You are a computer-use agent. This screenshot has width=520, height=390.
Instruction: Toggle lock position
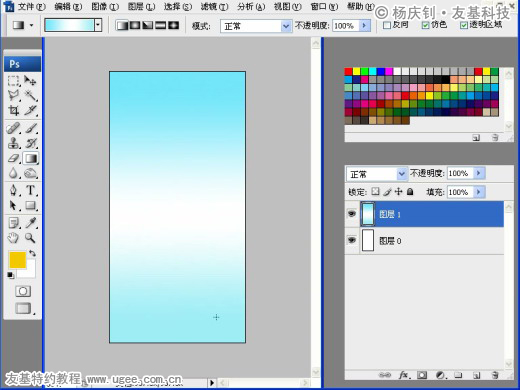398,191
